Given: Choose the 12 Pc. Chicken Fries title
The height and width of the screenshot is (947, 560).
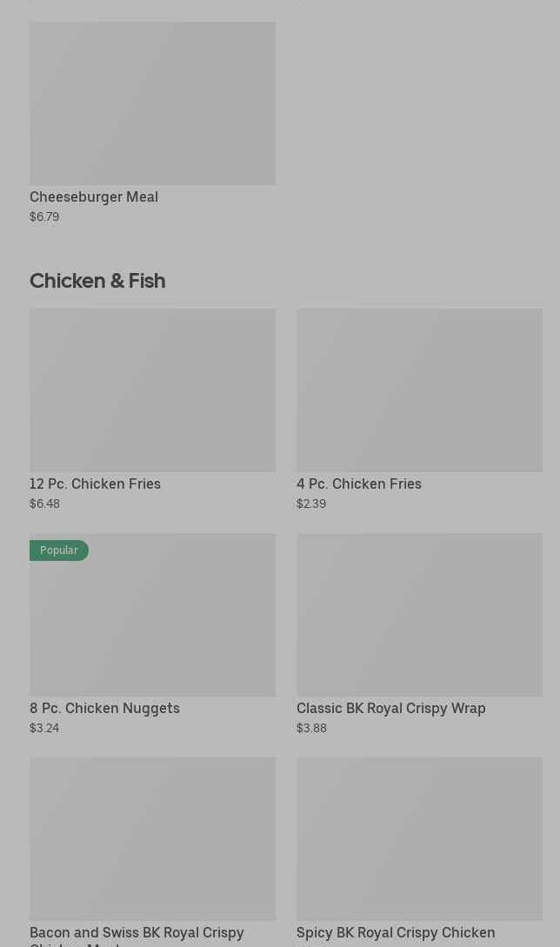Looking at the screenshot, I should [x=95, y=484].
